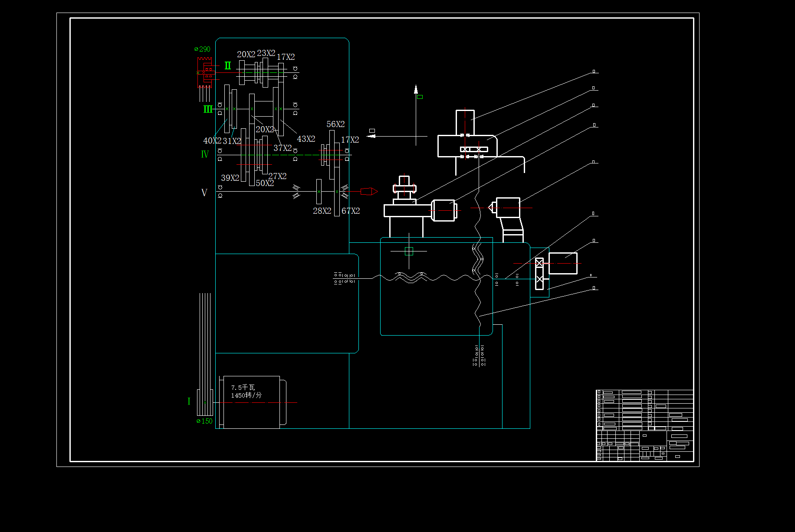Click the 40X2 gear label
The image size is (795, 532).
(212, 140)
